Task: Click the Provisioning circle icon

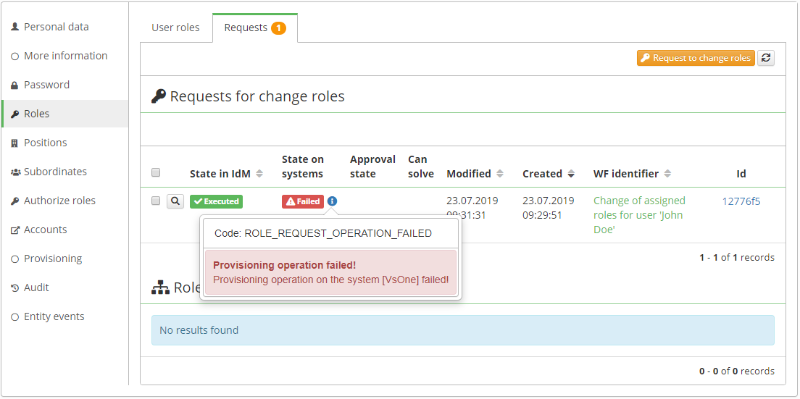Action: (x=15, y=259)
